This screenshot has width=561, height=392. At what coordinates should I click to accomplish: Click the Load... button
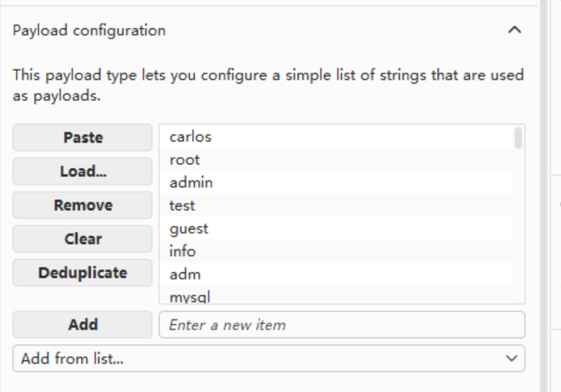coord(82,171)
